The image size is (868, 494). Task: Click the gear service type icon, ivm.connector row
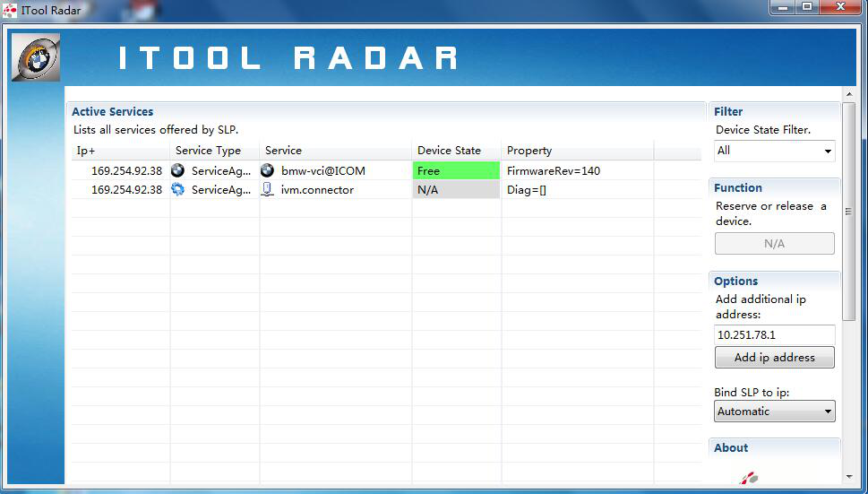177,189
